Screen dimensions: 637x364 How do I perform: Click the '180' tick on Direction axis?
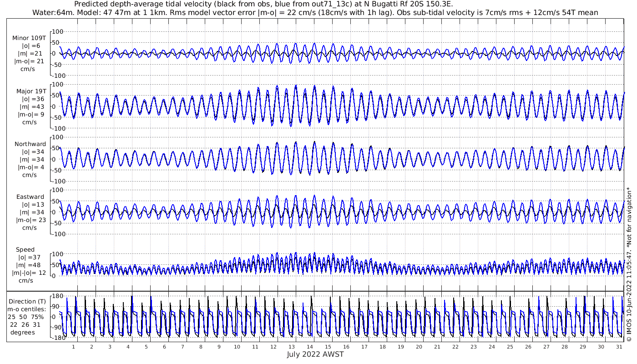pos(57,296)
